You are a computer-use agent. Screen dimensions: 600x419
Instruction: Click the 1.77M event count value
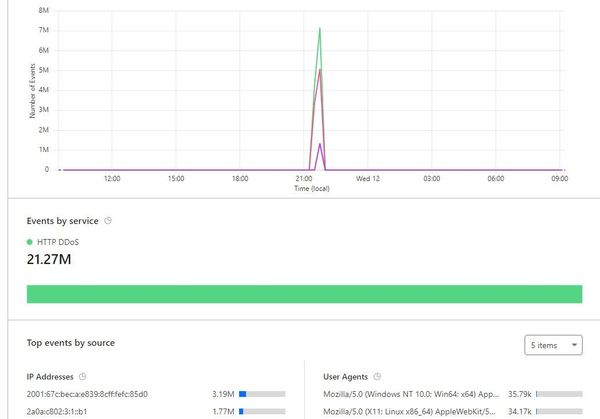click(x=223, y=412)
